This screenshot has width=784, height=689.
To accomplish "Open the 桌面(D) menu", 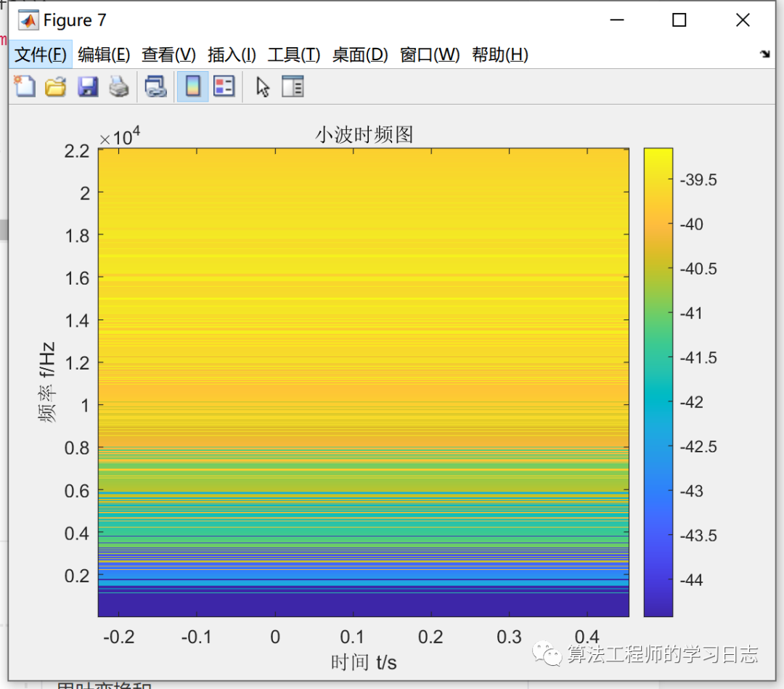I will [359, 54].
